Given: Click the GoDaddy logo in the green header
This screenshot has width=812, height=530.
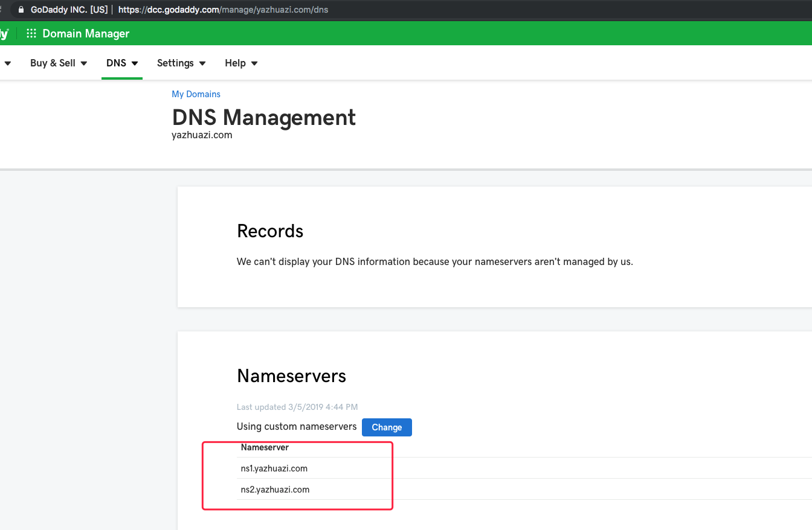Looking at the screenshot, I should [x=4, y=34].
